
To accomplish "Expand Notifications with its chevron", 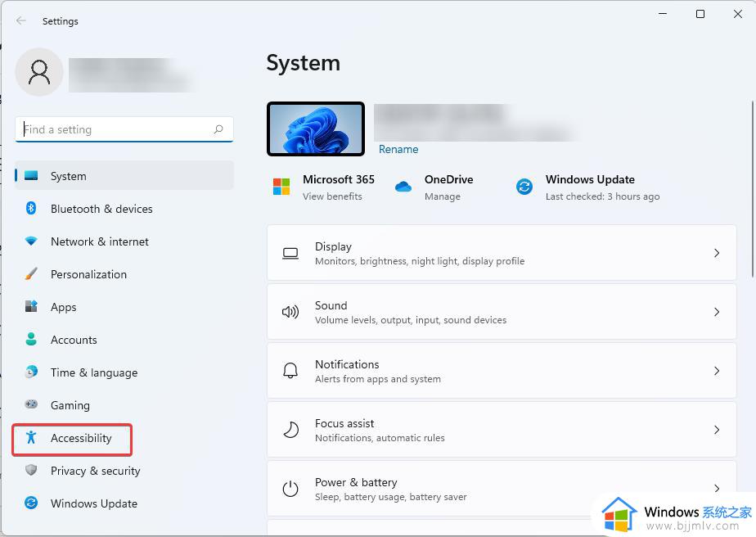I will 717,371.
